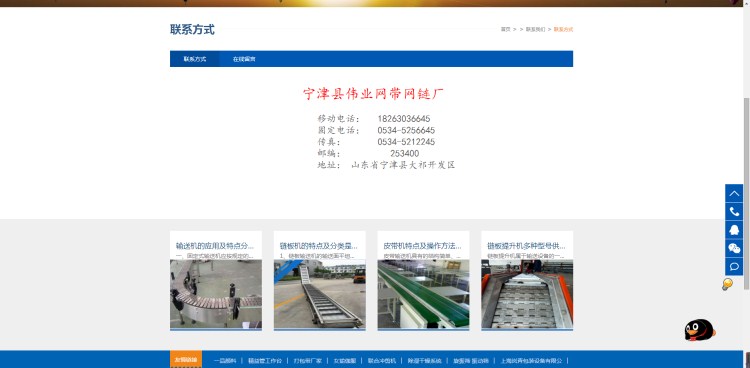Click the yellow lightbulb icon
Screen dimensions: 750x368
pyautogui.click(x=727, y=284)
